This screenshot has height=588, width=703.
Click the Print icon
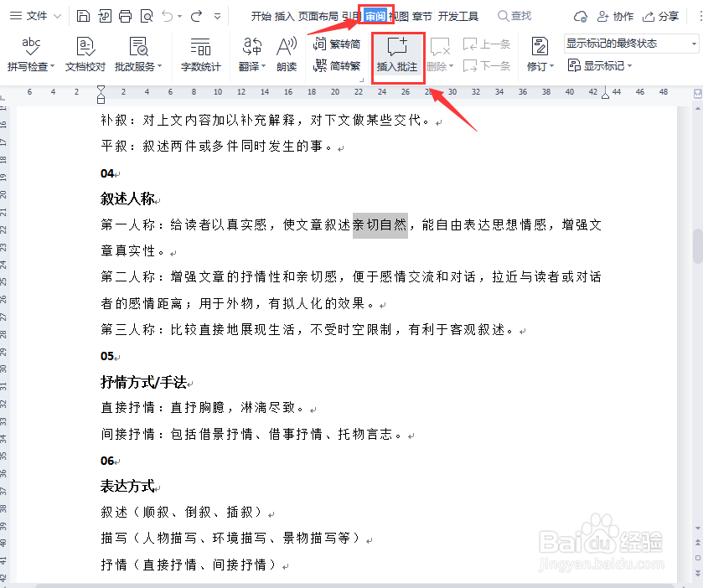pos(124,15)
